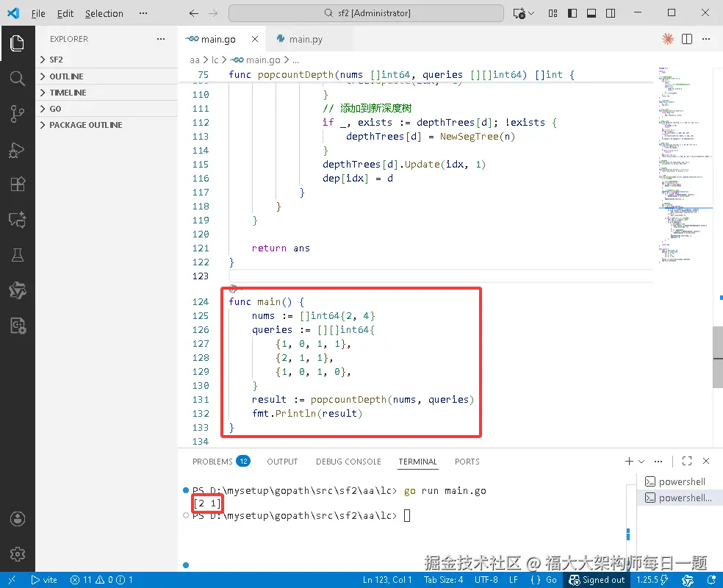Go back with the left arrow
This screenshot has height=588, width=723.
click(x=194, y=13)
